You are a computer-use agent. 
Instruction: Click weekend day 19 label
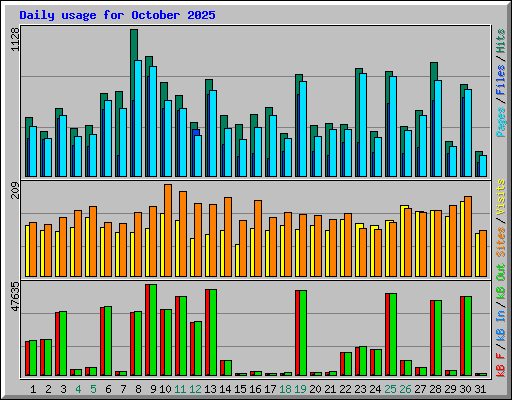pyautogui.click(x=300, y=389)
